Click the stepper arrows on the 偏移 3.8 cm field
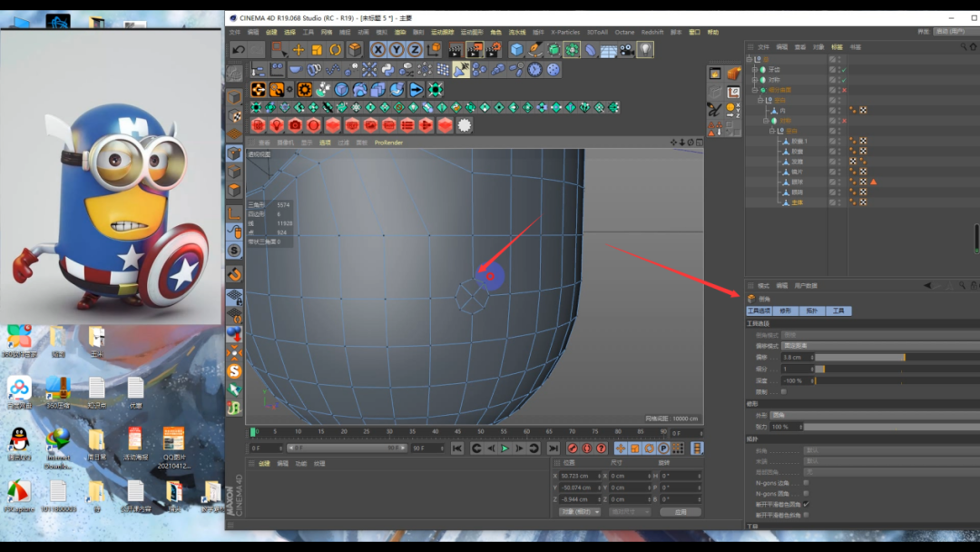980x552 pixels. coord(812,357)
